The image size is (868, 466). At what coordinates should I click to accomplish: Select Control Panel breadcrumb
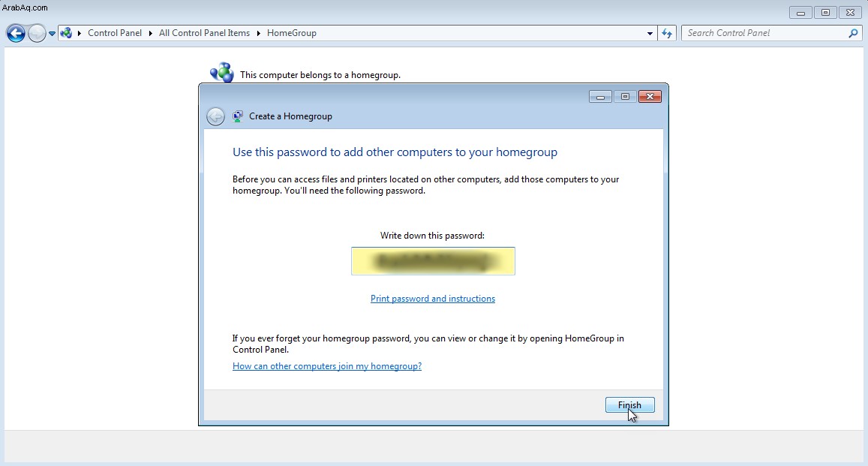(115, 33)
